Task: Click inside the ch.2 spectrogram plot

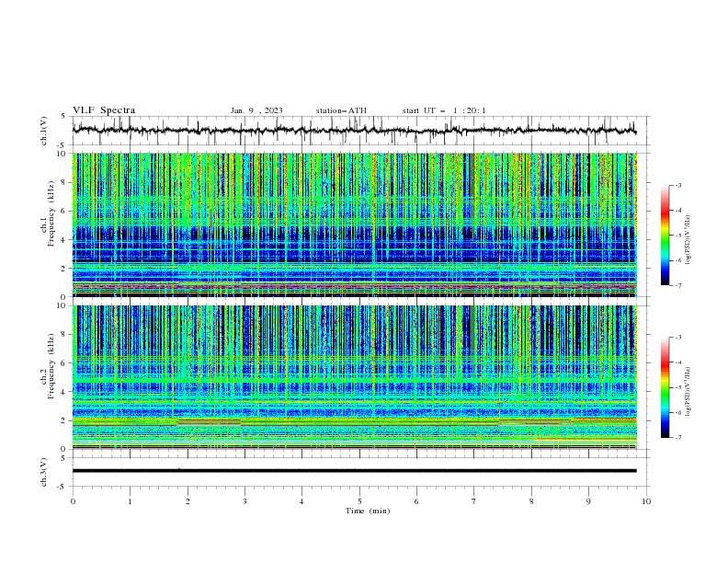Action: [355, 377]
